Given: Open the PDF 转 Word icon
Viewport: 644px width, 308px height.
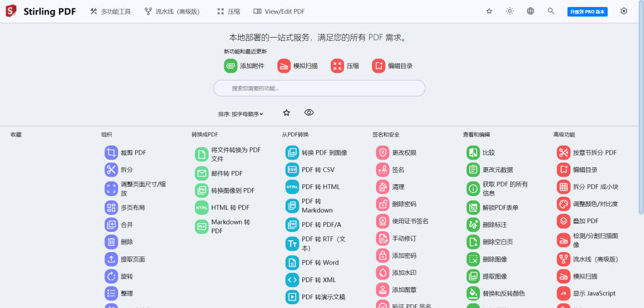Looking at the screenshot, I should tap(292, 262).
